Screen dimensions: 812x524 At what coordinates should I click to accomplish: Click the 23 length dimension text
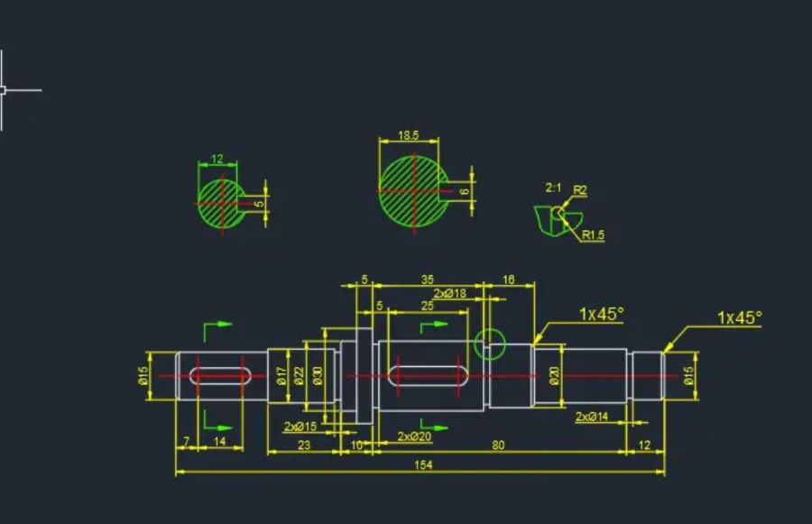(x=304, y=445)
